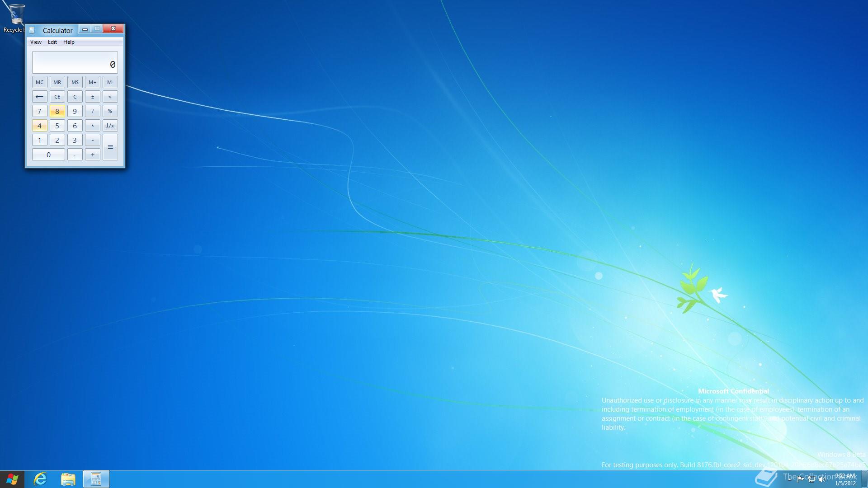
Task: Open the Start menu orb
Action: point(12,479)
